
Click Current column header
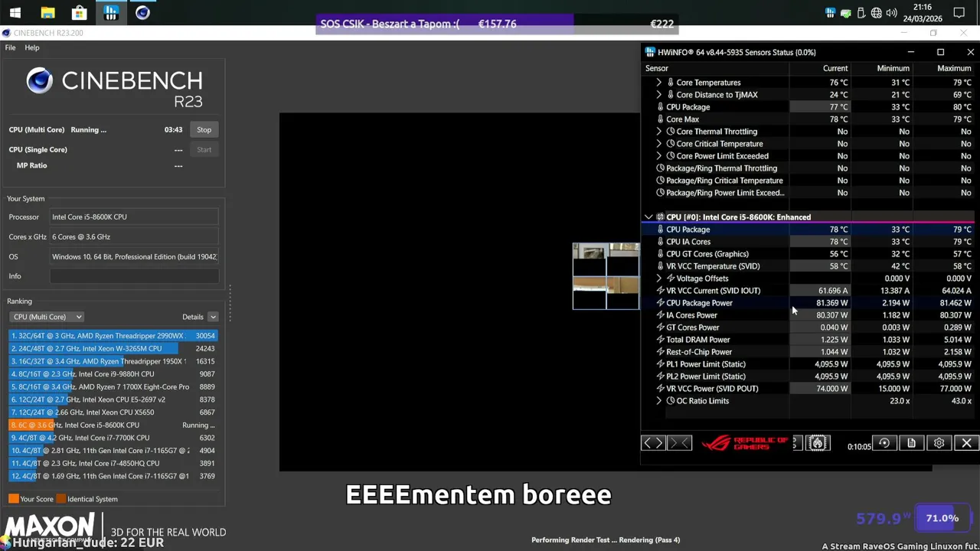tap(835, 68)
